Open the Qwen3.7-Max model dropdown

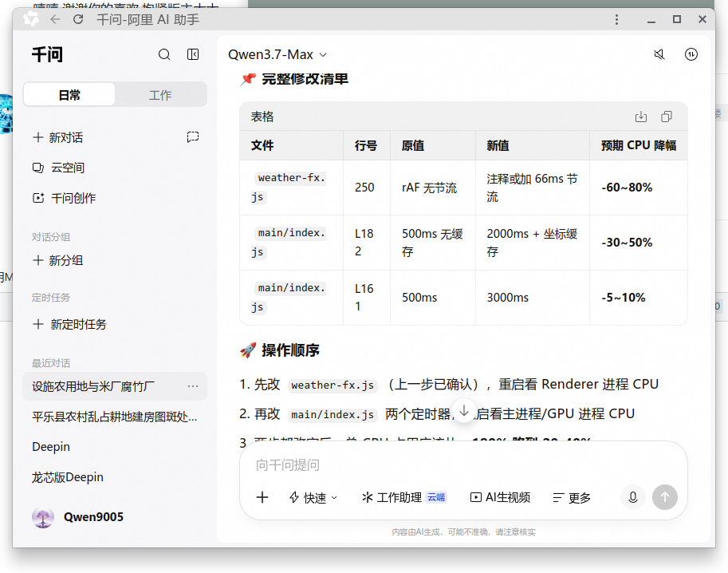(277, 54)
